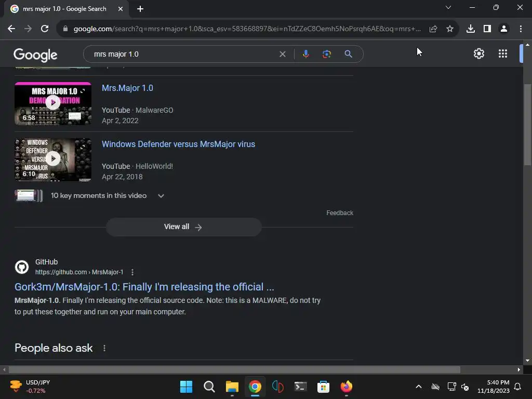Open the Chrome profile avatar icon
Image resolution: width=532 pixels, height=399 pixels.
tap(504, 29)
